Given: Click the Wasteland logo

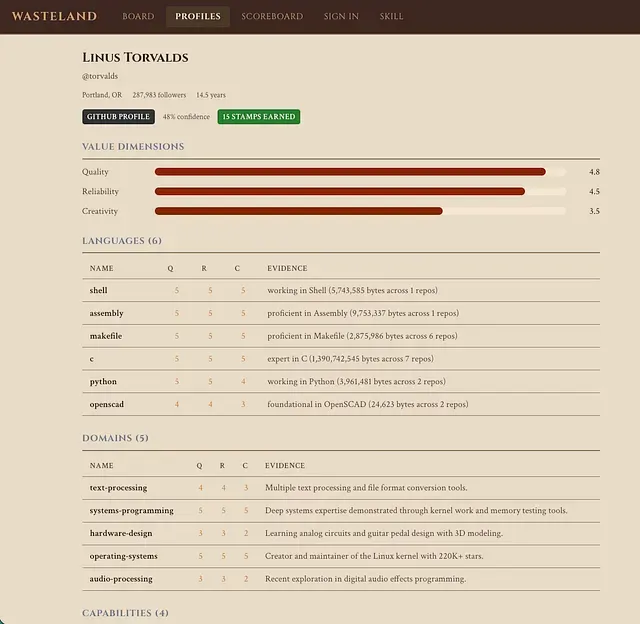Looking at the screenshot, I should pyautogui.click(x=54, y=16).
